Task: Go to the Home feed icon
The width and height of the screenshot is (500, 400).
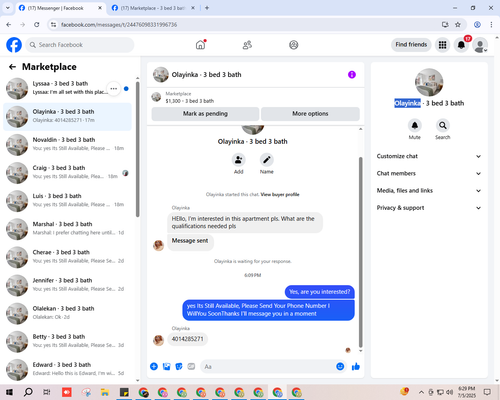Action: (200, 45)
